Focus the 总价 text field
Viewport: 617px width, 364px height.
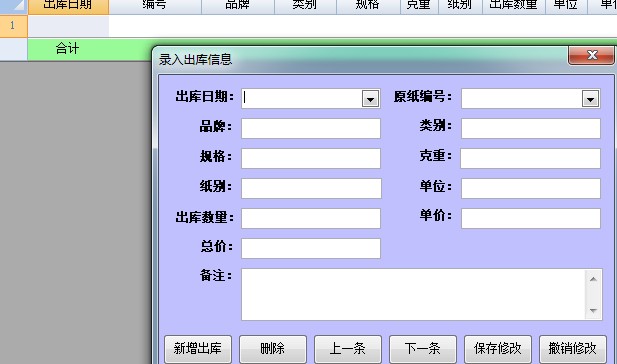(x=311, y=248)
